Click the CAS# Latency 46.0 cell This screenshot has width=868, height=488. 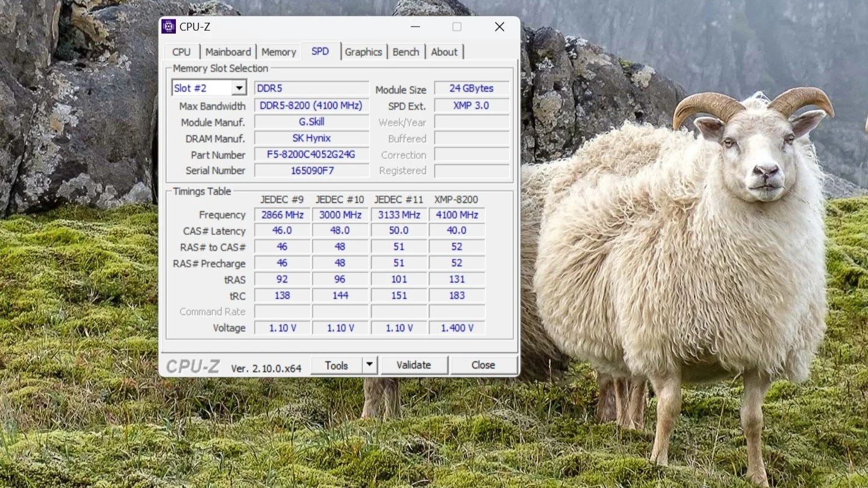283,231
